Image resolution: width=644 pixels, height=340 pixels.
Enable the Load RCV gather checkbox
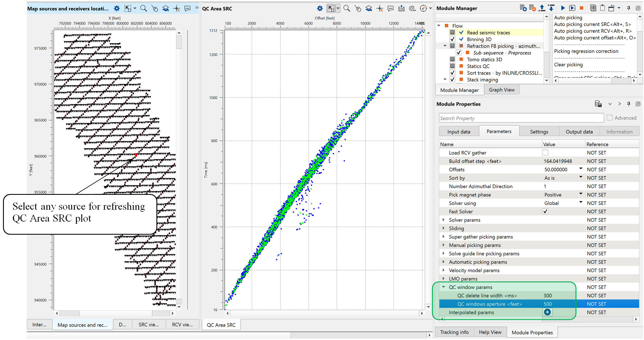coord(545,153)
